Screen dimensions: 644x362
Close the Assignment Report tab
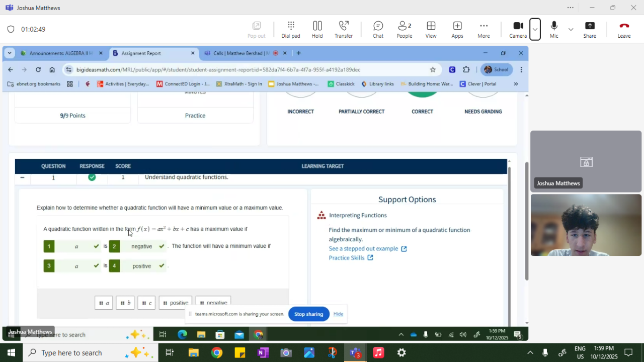click(193, 53)
